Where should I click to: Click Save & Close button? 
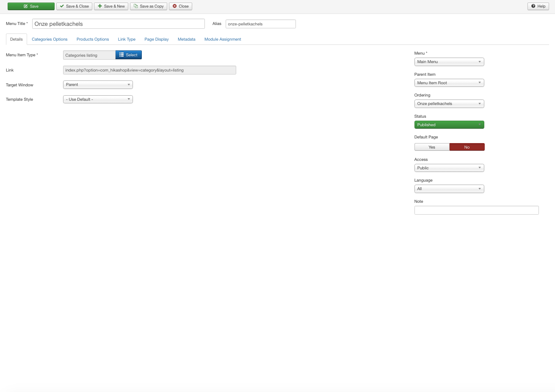tap(74, 6)
